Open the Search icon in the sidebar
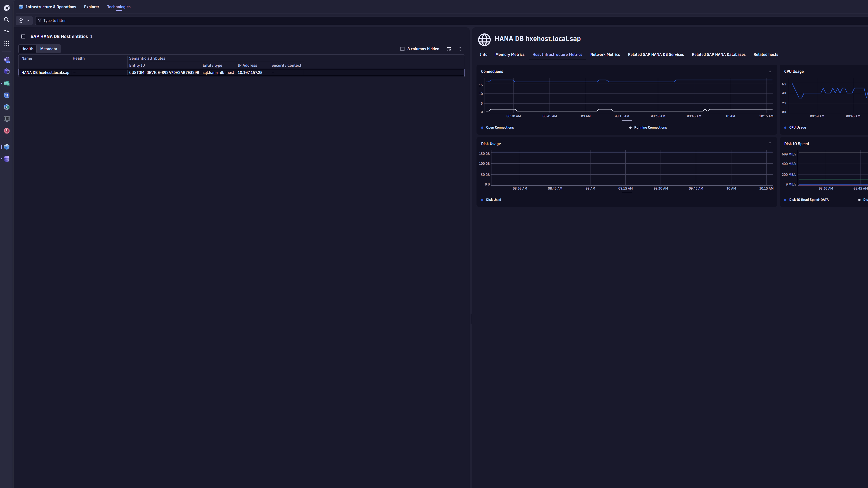Image resolution: width=868 pixels, height=488 pixels. 6,20
